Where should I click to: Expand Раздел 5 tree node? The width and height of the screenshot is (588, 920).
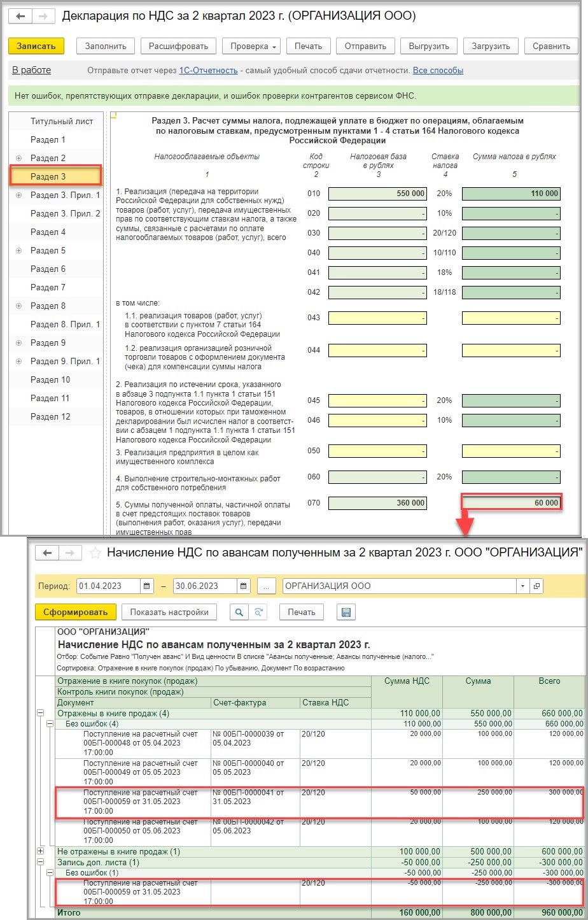[x=18, y=250]
